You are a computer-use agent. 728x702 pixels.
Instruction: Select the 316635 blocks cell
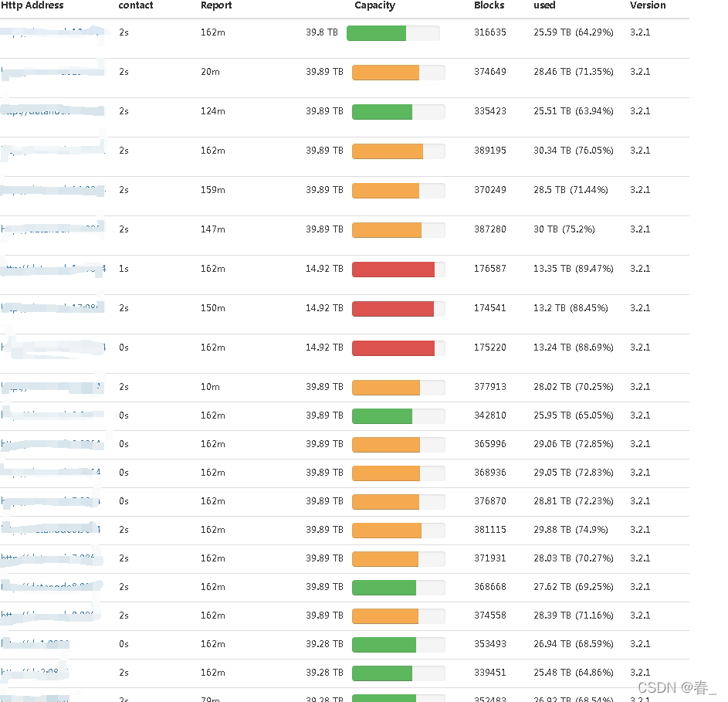pyautogui.click(x=489, y=32)
